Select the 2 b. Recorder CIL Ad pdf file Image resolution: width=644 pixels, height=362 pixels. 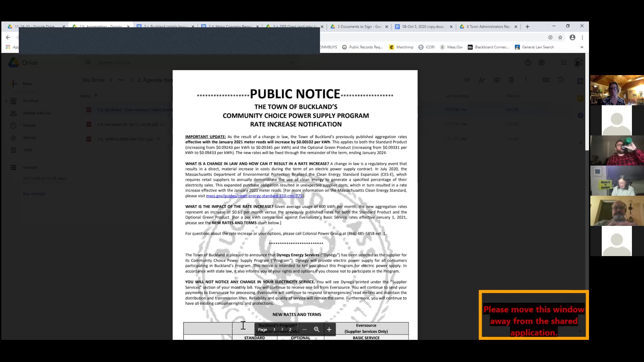pyautogui.click(x=127, y=125)
